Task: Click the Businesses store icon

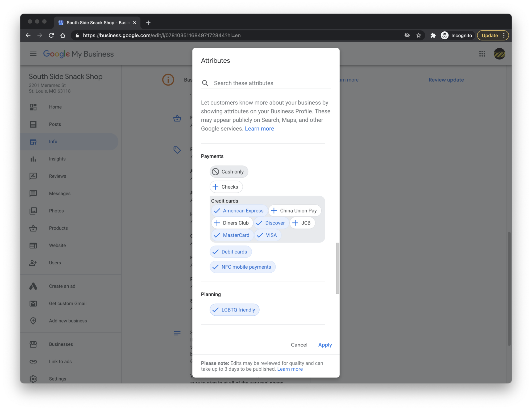Action: [33, 344]
